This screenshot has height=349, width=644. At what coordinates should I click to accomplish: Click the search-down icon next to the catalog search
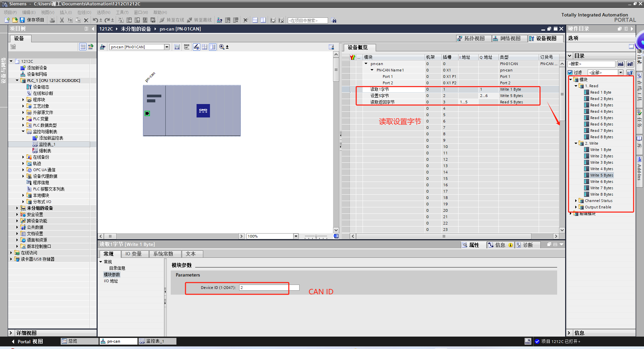(x=621, y=64)
